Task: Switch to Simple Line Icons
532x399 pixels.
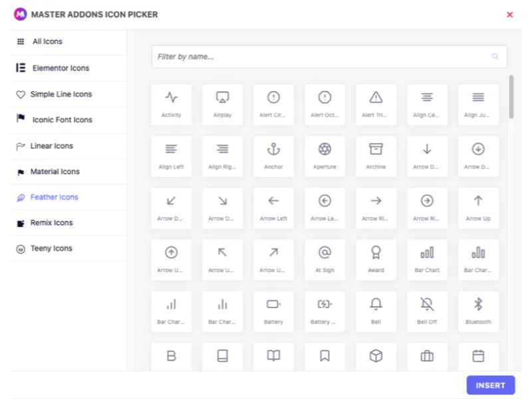Action: coord(69,94)
